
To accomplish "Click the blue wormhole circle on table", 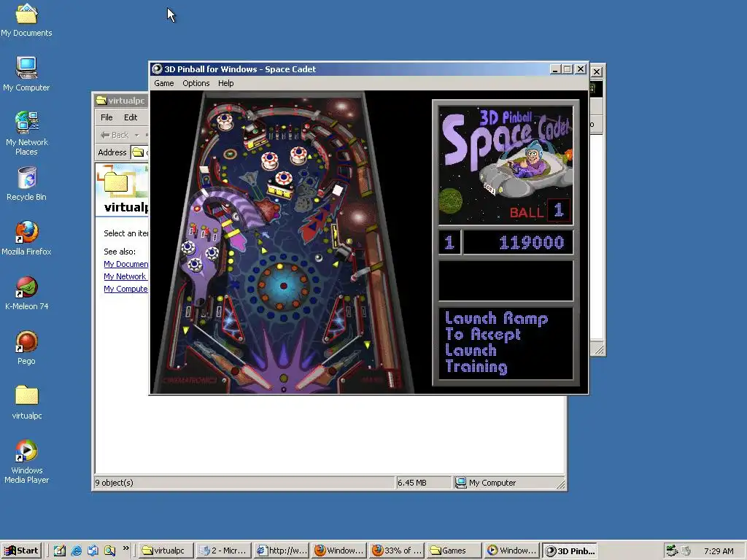I will (283, 286).
